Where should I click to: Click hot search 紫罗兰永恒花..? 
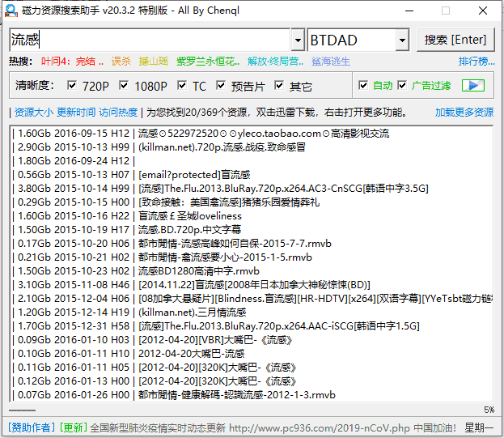[x=208, y=61]
